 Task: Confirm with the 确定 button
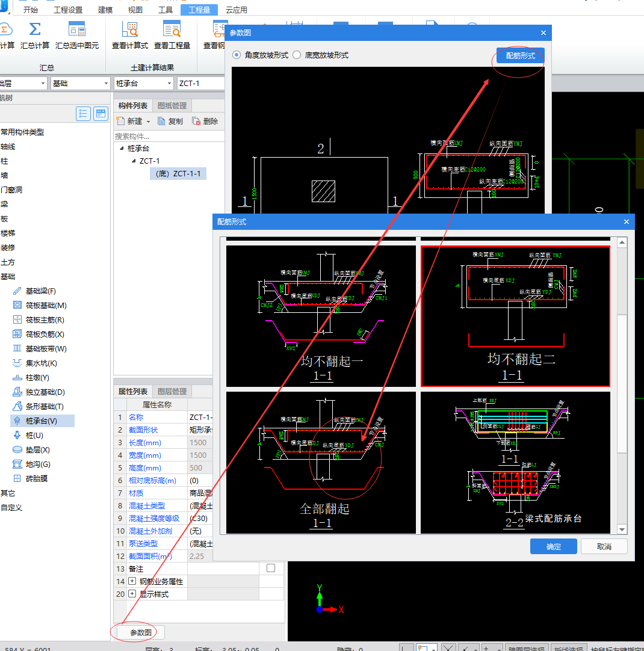tap(554, 546)
